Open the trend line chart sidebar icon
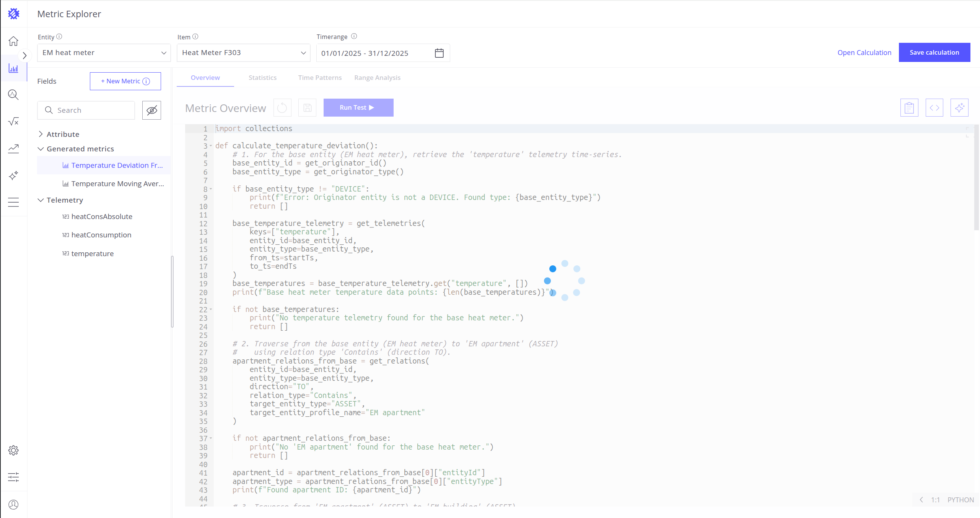Screen dimensions: 980x518 (x=13, y=148)
